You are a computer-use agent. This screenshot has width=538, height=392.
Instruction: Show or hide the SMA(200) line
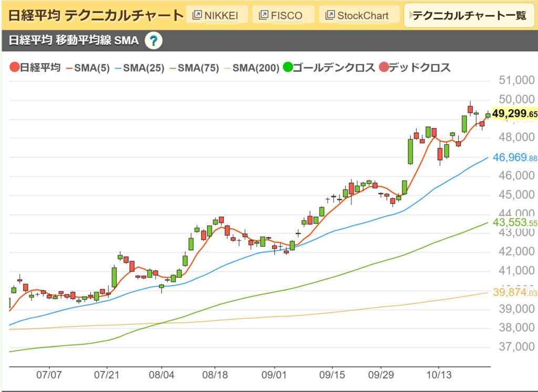252,68
